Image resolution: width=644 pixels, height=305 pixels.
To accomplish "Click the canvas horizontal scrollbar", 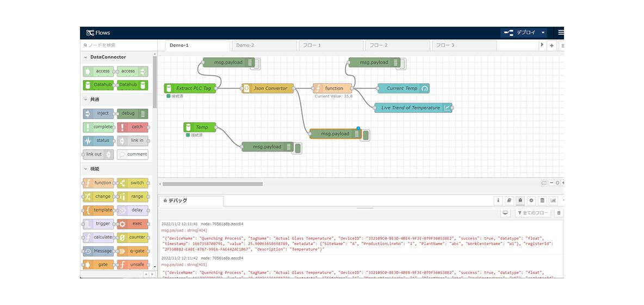I will (212, 184).
